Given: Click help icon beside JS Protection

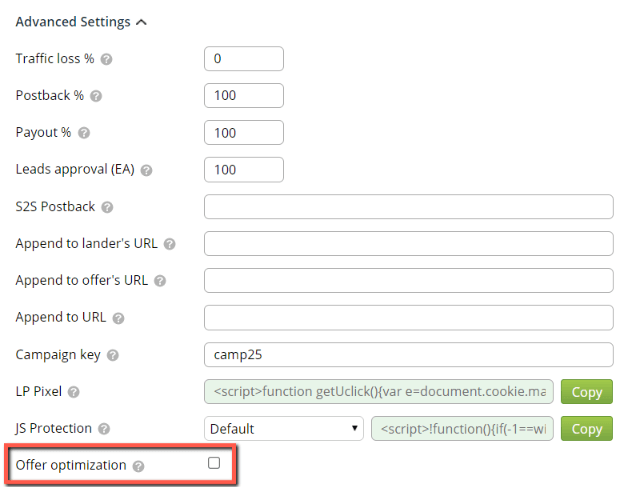Looking at the screenshot, I should (x=104, y=429).
